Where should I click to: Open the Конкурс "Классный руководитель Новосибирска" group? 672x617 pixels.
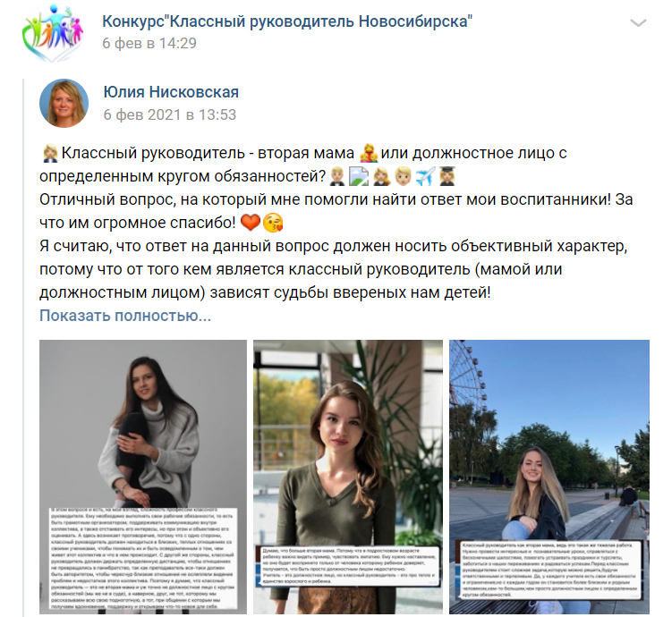pos(287,21)
